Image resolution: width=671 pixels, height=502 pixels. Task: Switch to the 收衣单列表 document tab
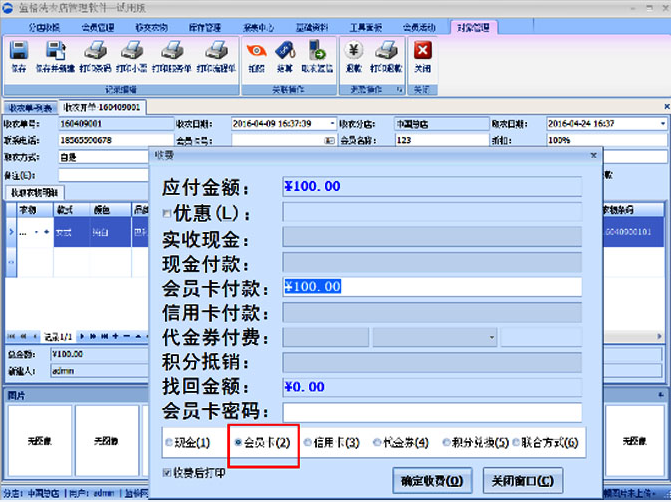(29, 107)
